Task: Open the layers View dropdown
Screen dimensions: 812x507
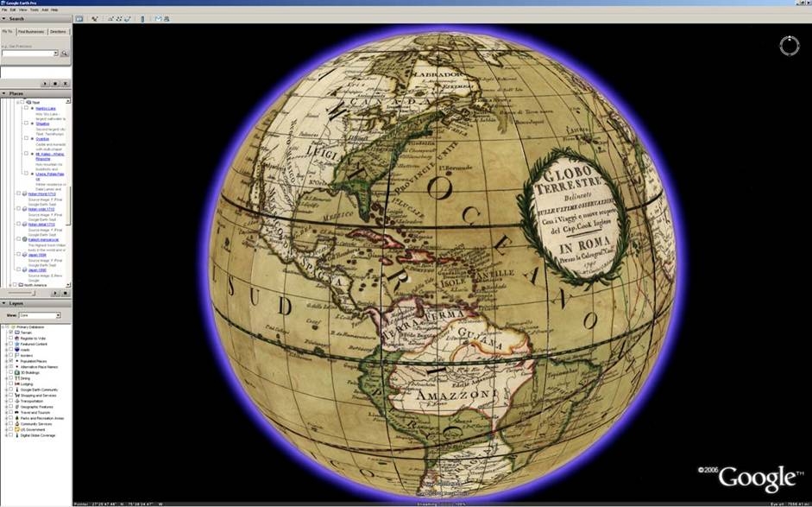Action: (40, 316)
